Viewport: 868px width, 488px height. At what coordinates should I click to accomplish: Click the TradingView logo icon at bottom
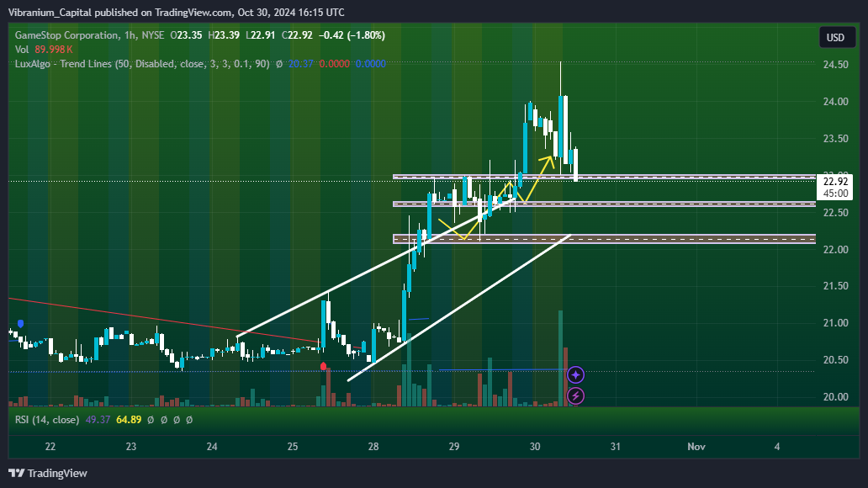click(17, 473)
